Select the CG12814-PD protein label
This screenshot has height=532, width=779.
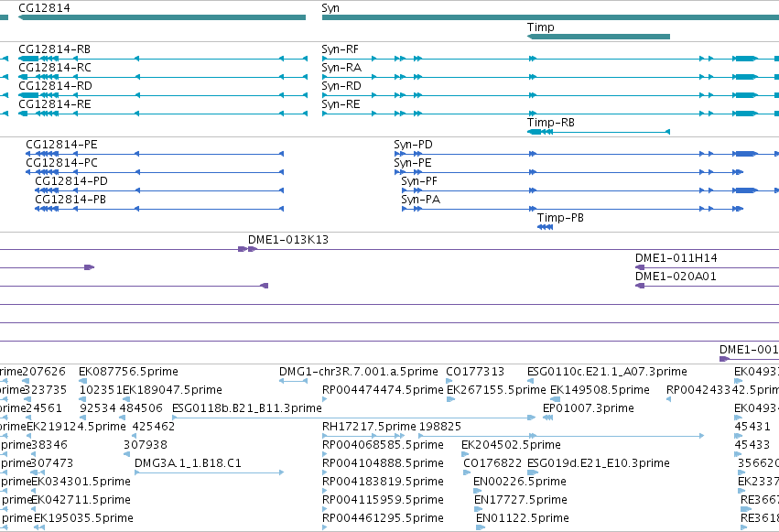(71, 181)
